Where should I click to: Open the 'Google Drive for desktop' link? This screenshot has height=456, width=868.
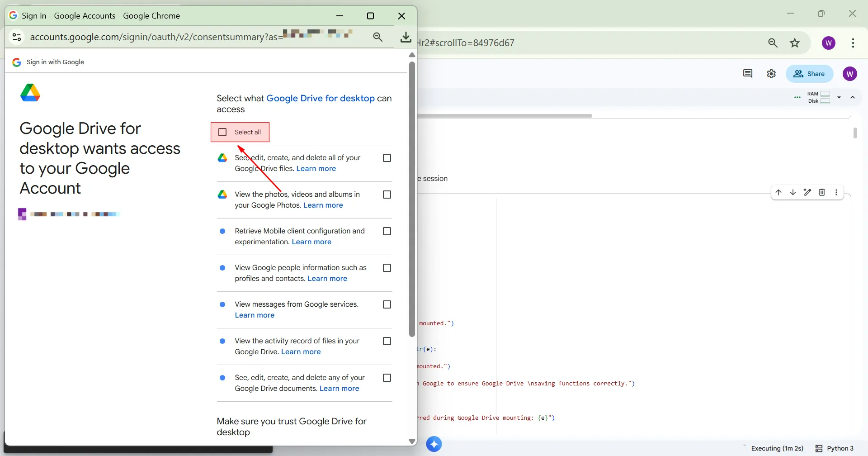321,98
